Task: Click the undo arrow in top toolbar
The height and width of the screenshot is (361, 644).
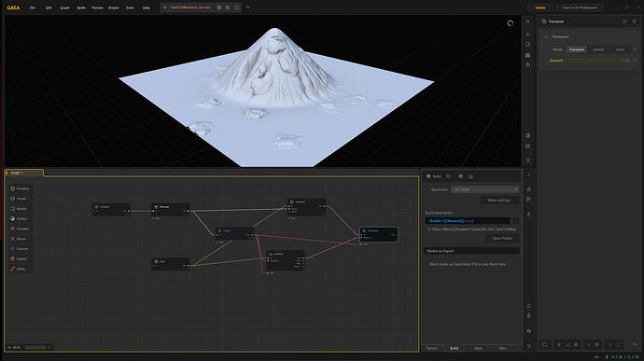Action: click(x=248, y=7)
